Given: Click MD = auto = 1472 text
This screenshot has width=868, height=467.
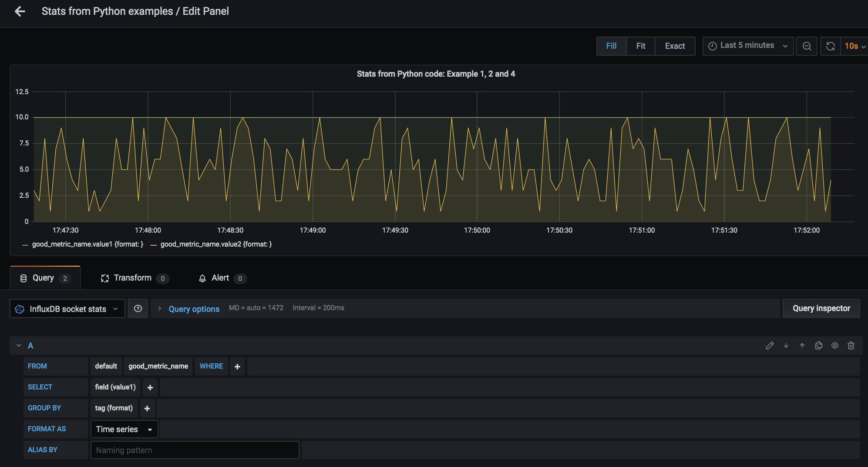Looking at the screenshot, I should point(256,308).
